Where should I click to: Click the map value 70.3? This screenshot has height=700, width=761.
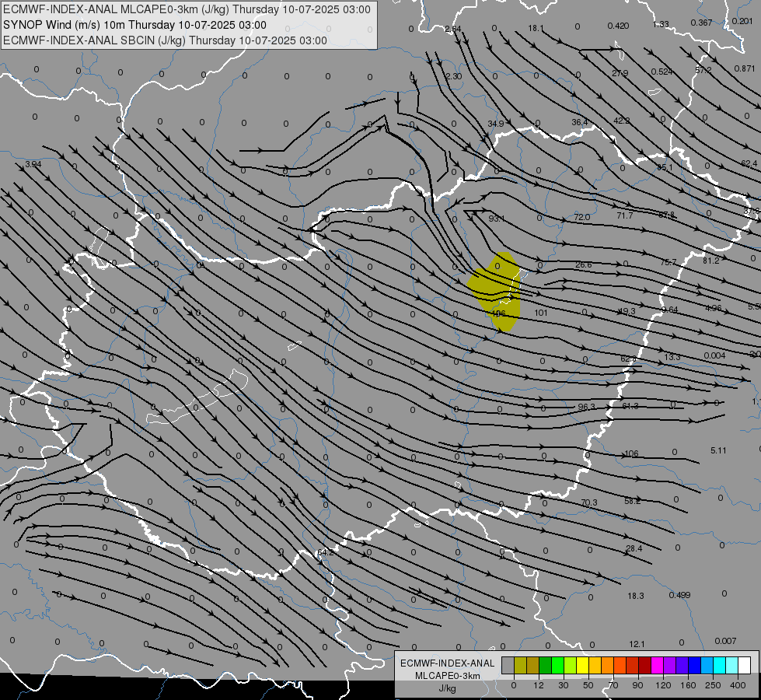(x=588, y=502)
